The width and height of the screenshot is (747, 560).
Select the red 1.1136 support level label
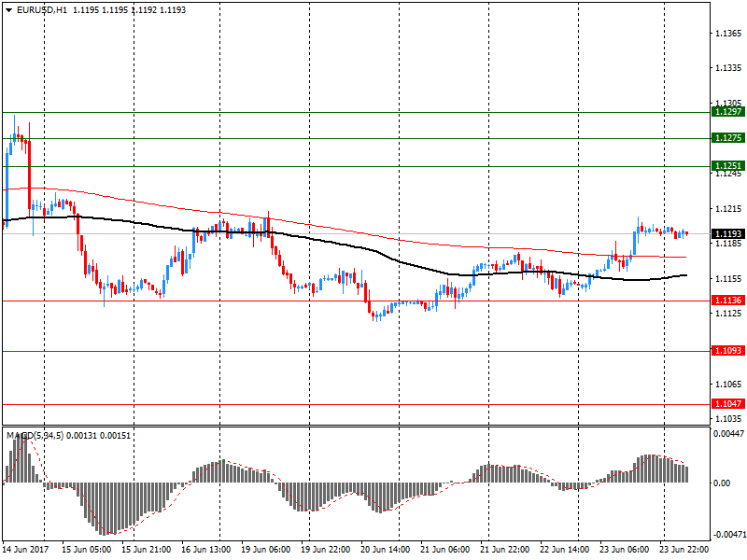point(728,300)
